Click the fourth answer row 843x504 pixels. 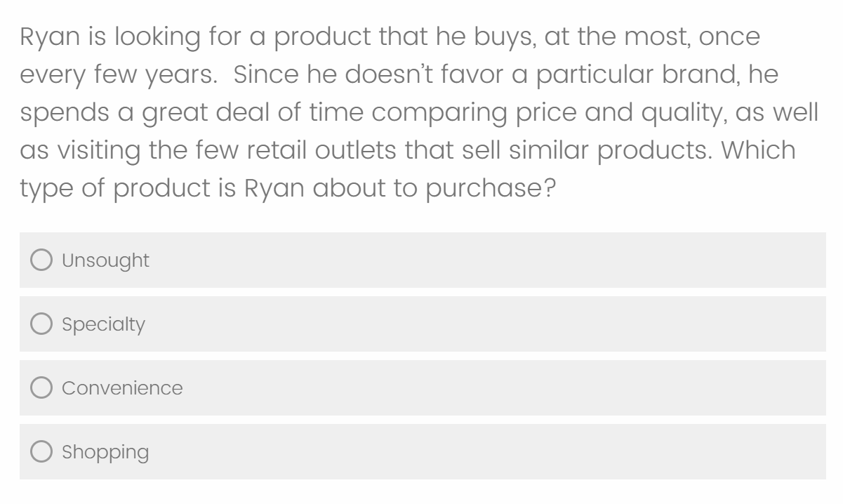coord(421,451)
